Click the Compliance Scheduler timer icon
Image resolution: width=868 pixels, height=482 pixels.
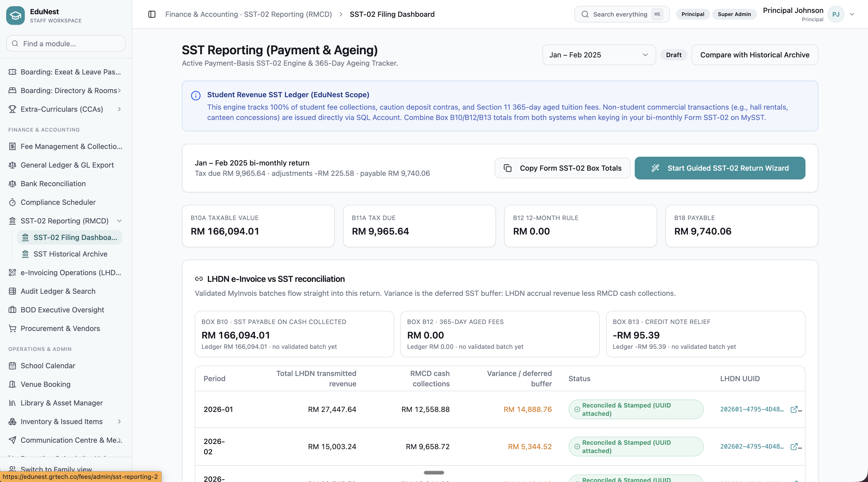tap(12, 202)
